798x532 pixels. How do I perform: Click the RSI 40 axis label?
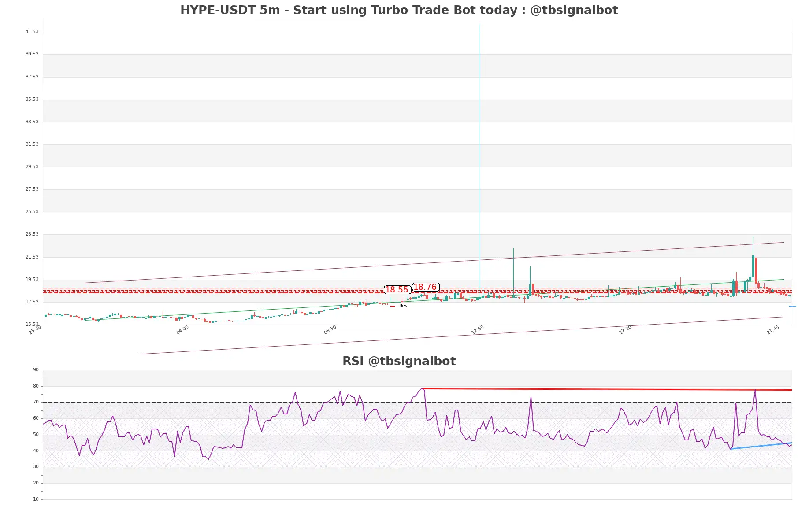pos(36,451)
